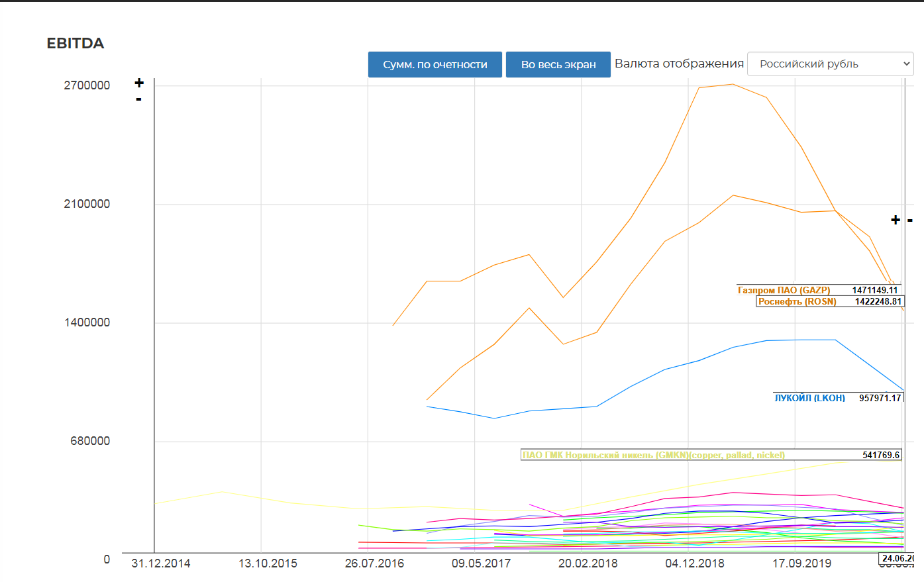924x582 pixels.
Task: Click the 31.12.2014 date axis label
Action: click(161, 563)
